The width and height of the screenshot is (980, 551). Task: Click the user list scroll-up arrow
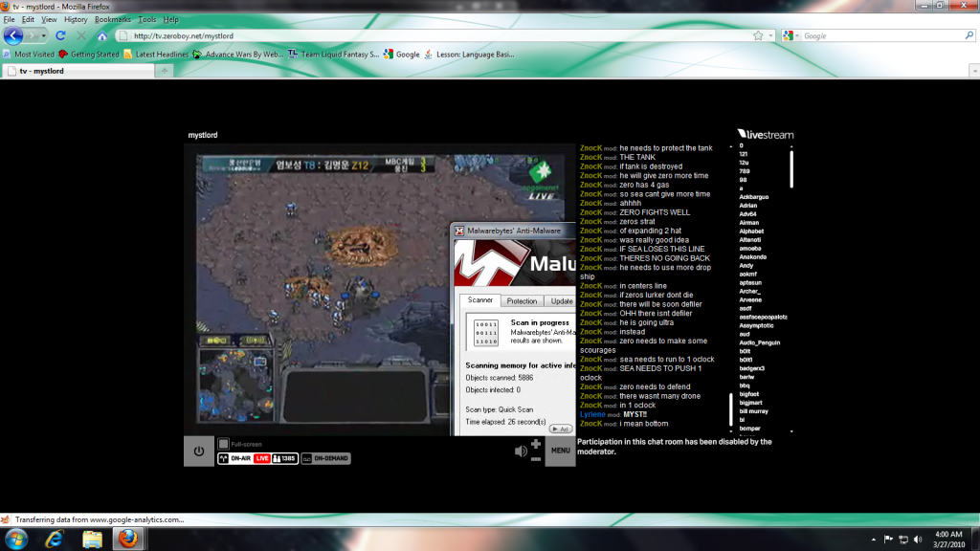click(791, 146)
